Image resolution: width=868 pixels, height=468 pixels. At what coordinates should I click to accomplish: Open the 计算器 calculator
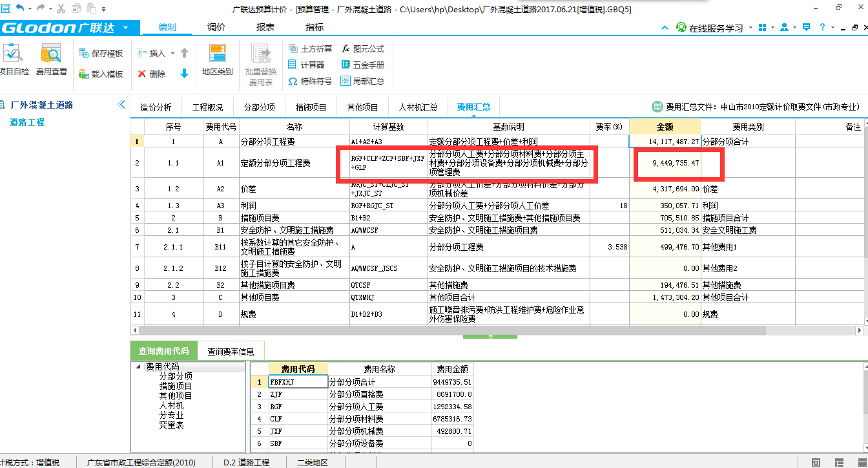tap(305, 65)
